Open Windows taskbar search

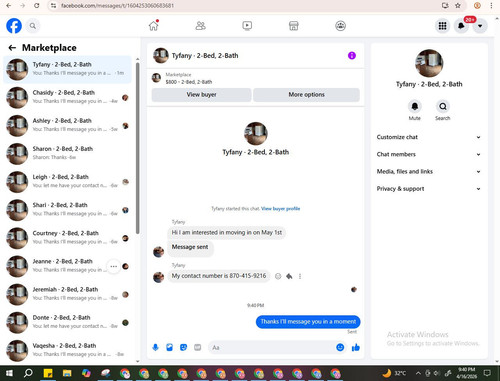(28, 373)
